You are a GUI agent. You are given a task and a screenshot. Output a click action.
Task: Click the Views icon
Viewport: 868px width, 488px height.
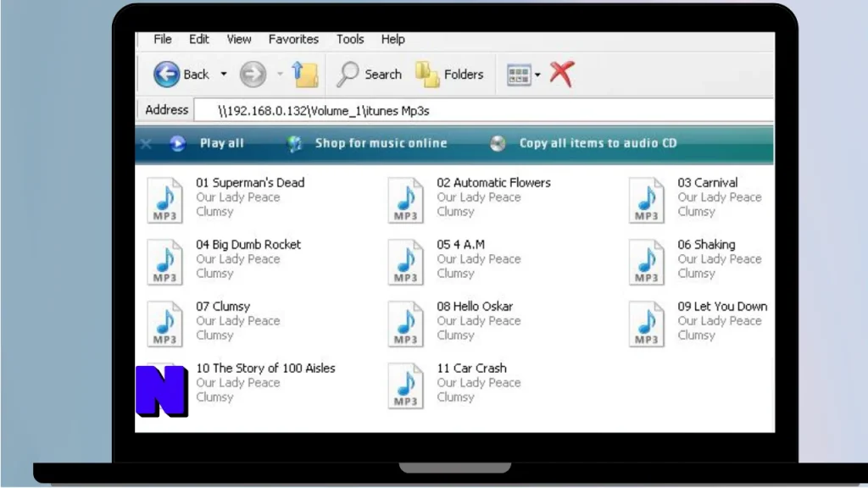[519, 75]
